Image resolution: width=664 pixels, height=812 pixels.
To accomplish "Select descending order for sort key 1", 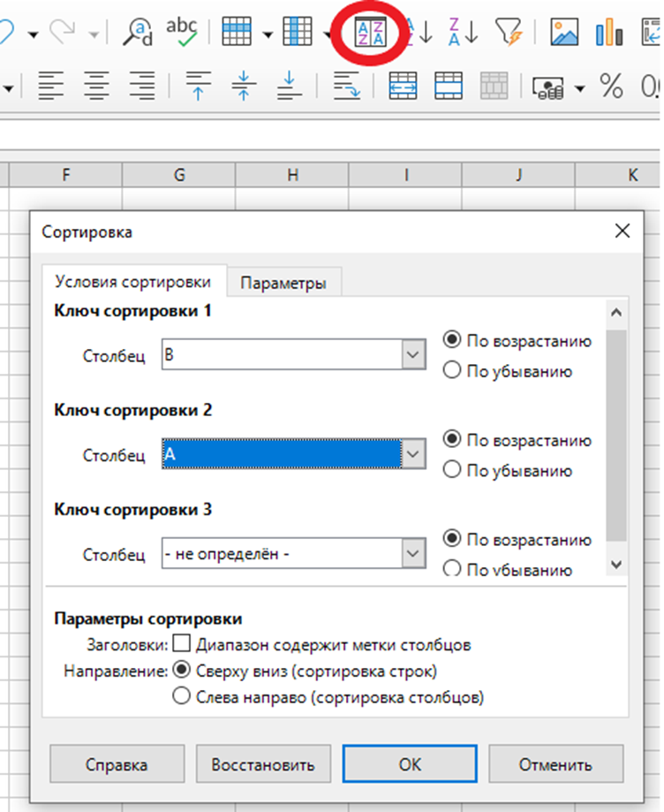I will click(x=452, y=371).
